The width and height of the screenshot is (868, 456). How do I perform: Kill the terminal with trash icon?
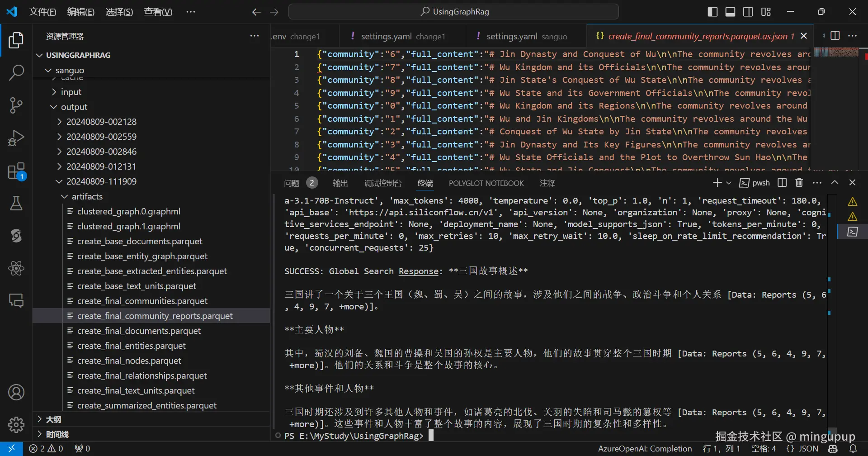[x=799, y=182]
